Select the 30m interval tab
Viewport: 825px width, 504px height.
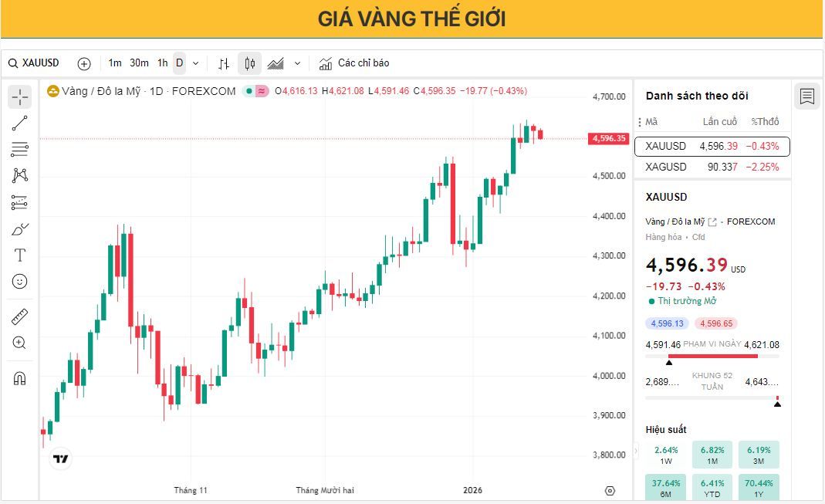point(137,63)
